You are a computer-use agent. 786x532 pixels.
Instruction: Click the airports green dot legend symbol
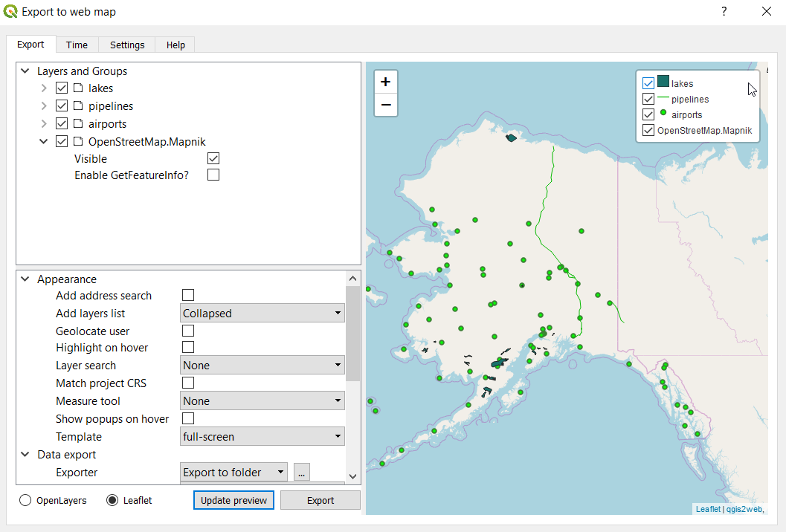point(663,113)
